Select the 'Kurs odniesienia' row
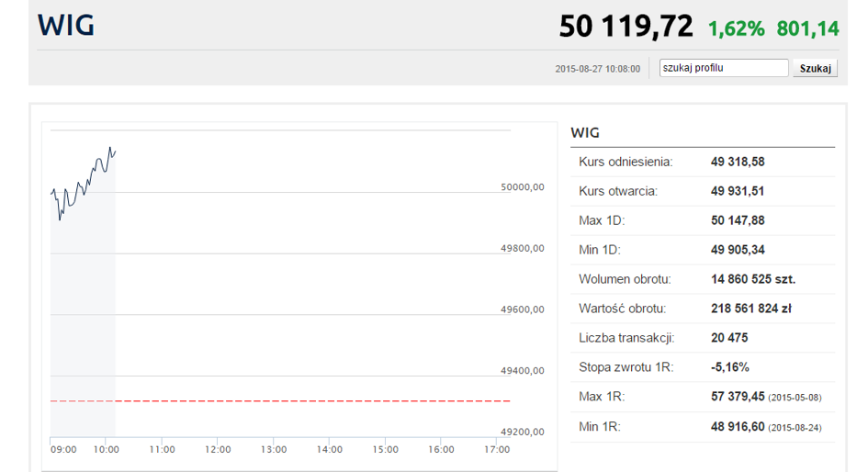The image size is (868, 472). point(626,163)
